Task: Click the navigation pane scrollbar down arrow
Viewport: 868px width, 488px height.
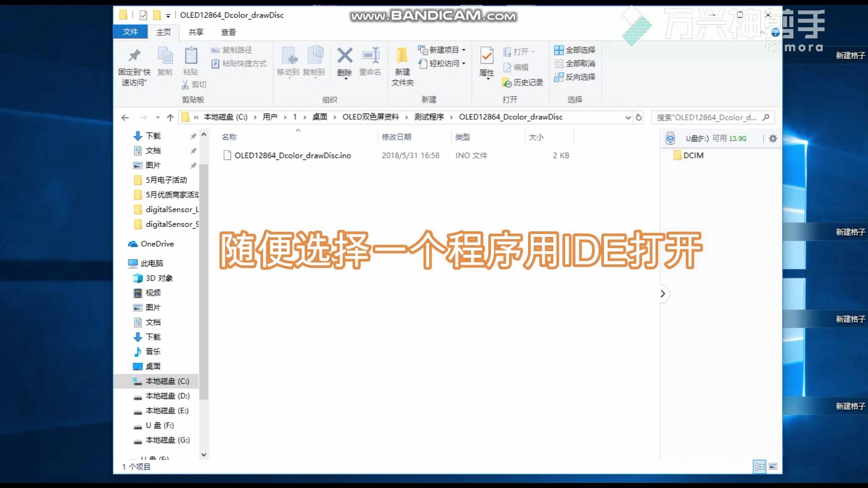Action: coord(203,455)
